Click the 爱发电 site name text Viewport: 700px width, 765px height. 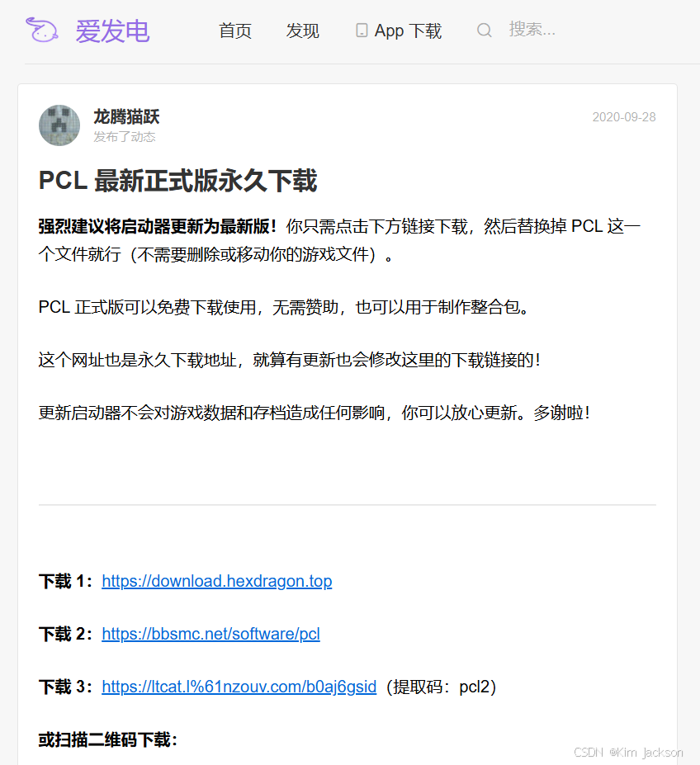coord(112,31)
